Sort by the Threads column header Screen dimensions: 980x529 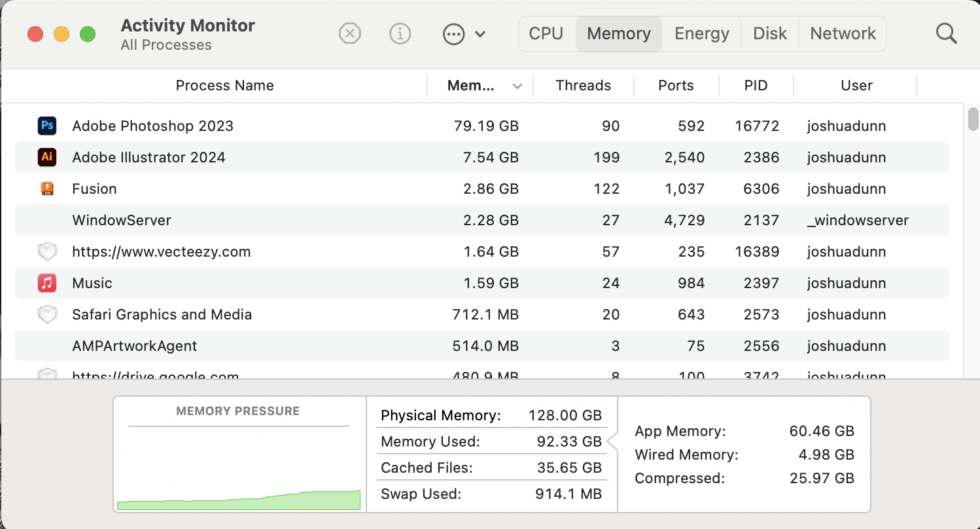pos(583,86)
